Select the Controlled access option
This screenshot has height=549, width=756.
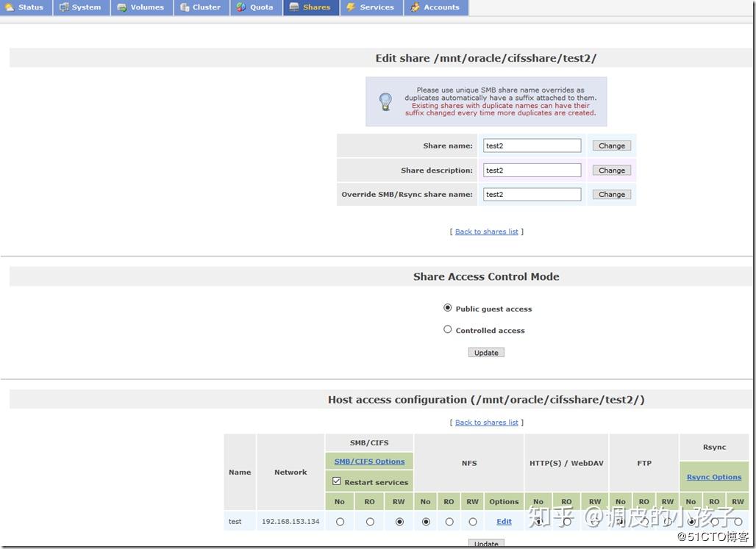(x=447, y=329)
